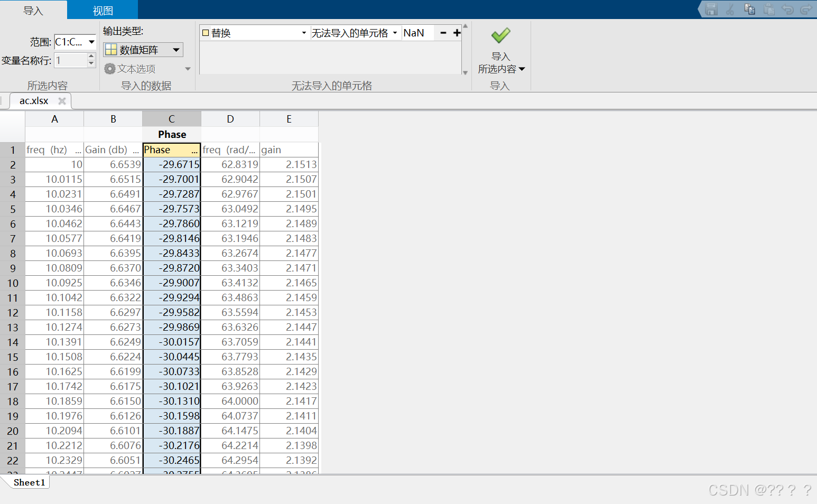Click the Cut scissors icon
817x504 pixels.
(x=730, y=9)
